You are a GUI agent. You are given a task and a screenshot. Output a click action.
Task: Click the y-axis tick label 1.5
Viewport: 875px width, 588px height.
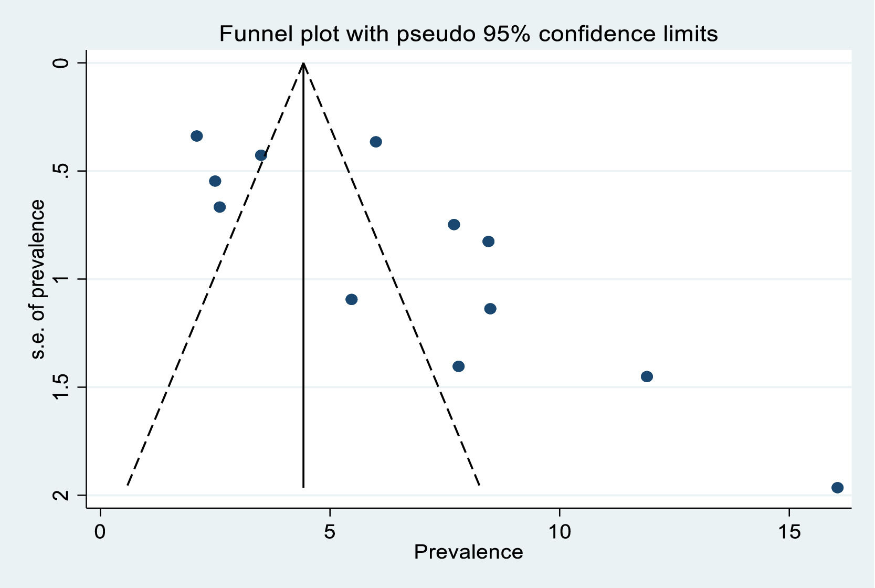pyautogui.click(x=62, y=387)
